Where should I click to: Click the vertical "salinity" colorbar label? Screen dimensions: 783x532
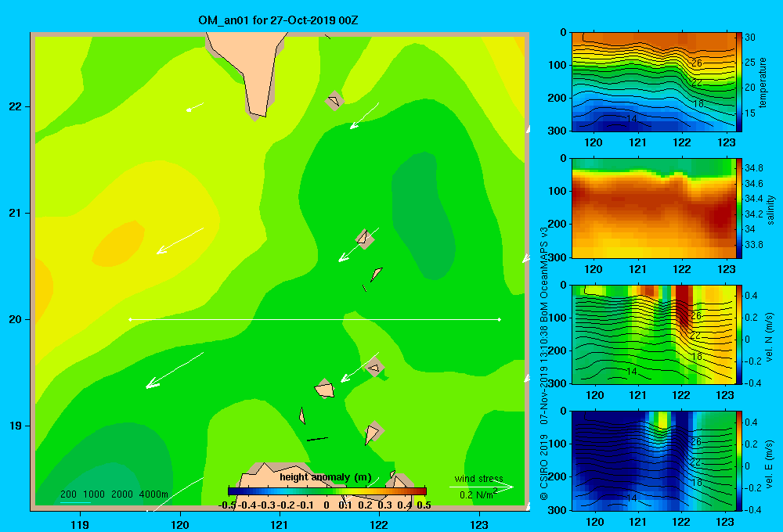770,210
